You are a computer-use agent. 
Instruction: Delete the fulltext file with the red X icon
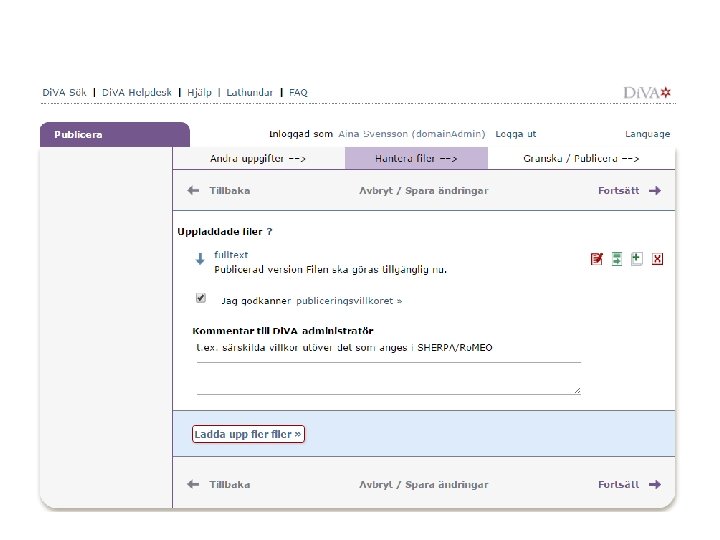point(657,259)
